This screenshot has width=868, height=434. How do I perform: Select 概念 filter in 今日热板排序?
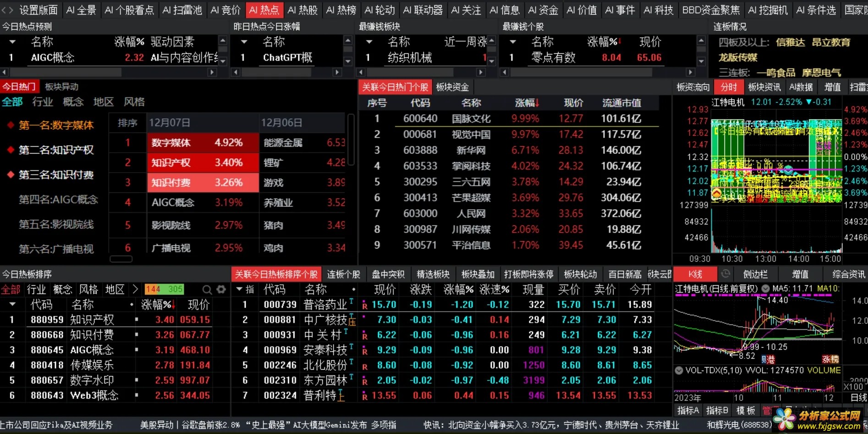63,289
